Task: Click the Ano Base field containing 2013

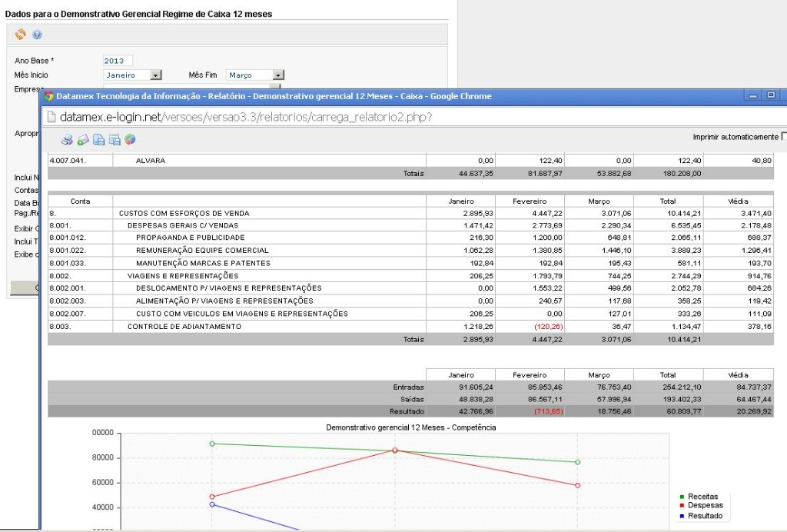Action: [x=118, y=61]
